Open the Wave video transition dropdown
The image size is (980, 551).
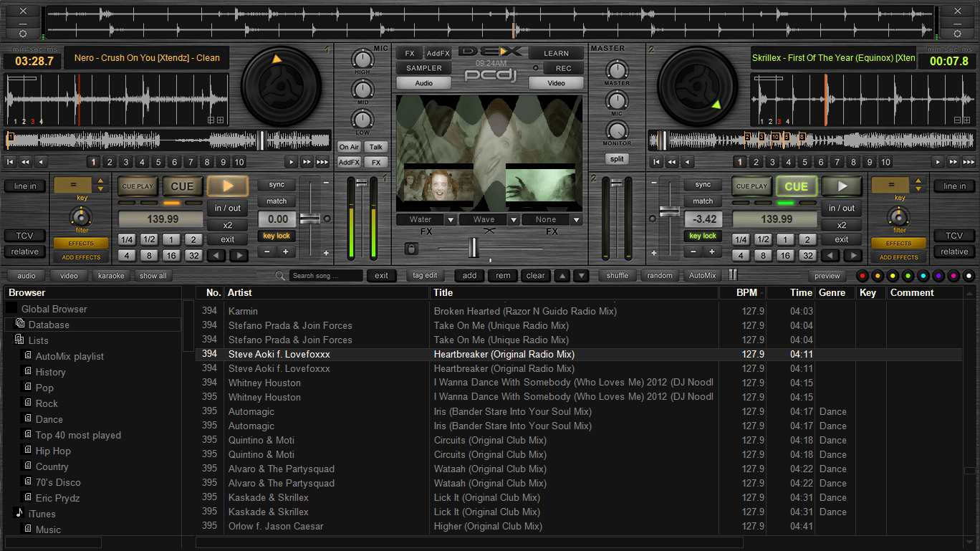click(489, 219)
